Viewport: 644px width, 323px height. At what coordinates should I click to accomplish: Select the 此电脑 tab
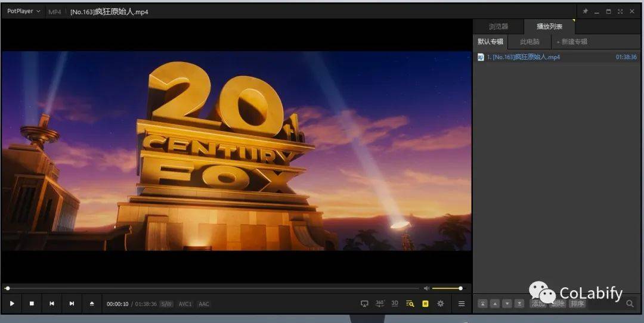point(530,42)
